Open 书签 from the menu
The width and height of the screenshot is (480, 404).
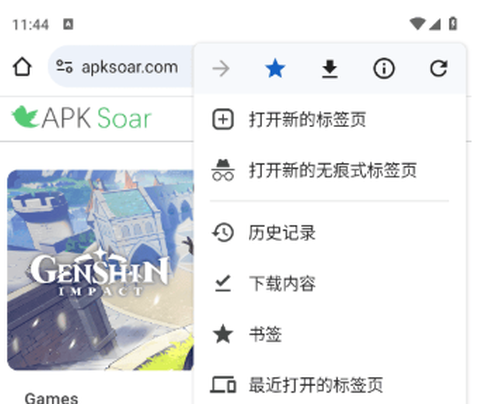point(330,334)
